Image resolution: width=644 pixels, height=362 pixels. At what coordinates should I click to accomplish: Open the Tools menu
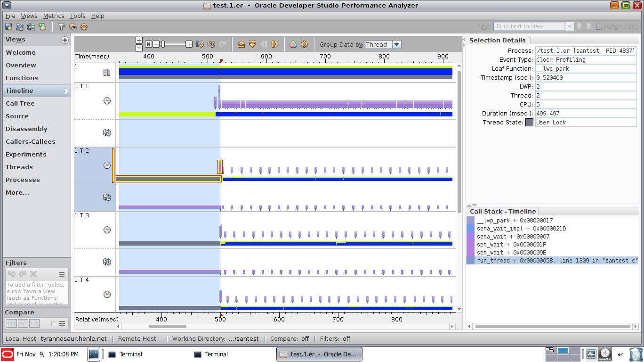tap(78, 16)
